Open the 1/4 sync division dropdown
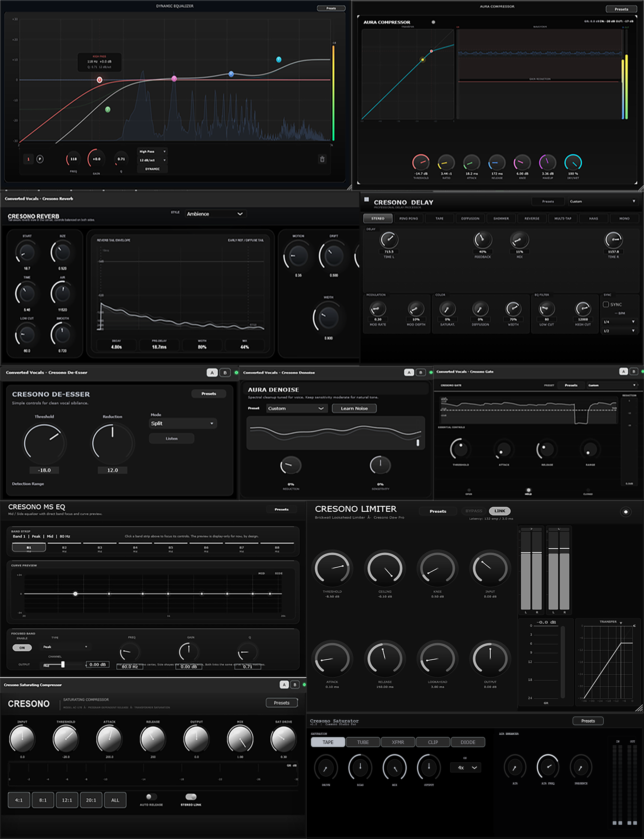The image size is (644, 839). (x=619, y=322)
